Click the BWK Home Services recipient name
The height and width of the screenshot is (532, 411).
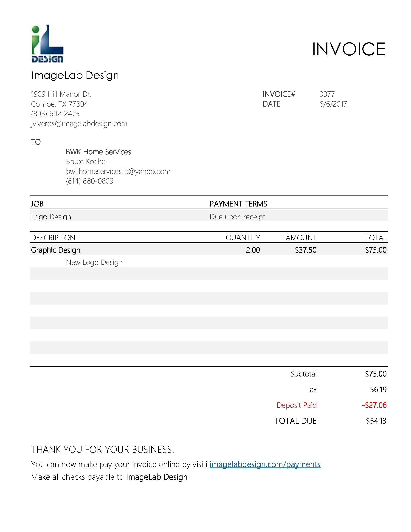click(98, 152)
